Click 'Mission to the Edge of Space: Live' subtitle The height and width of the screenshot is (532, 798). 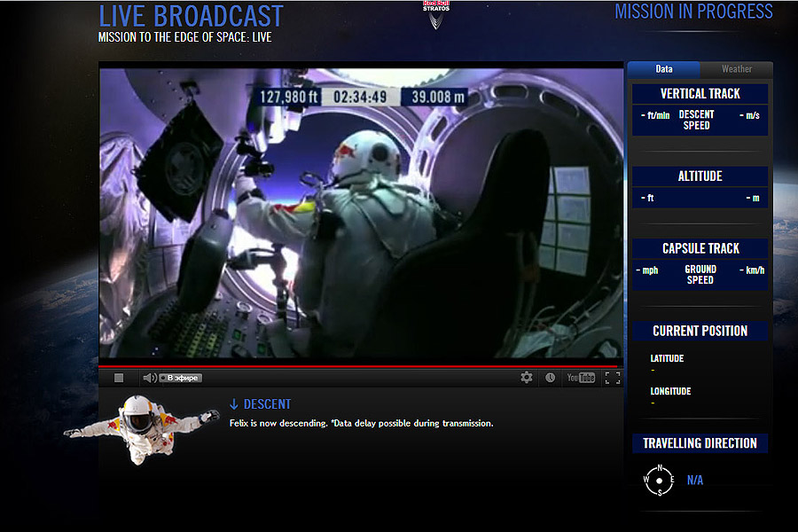click(184, 37)
